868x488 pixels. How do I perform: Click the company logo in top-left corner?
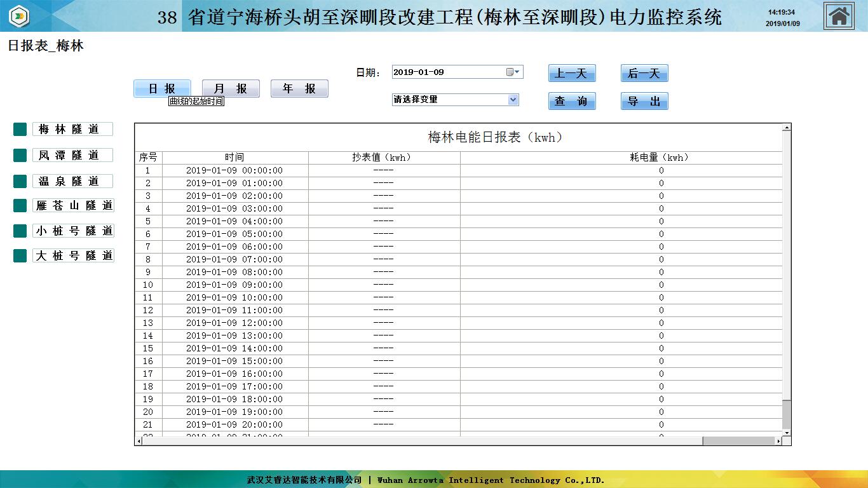tap(19, 16)
